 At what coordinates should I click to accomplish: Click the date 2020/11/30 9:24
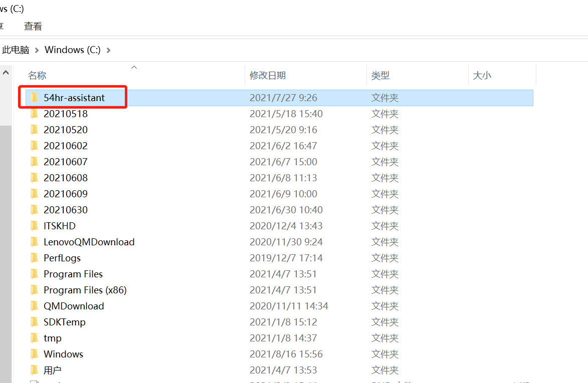click(286, 242)
